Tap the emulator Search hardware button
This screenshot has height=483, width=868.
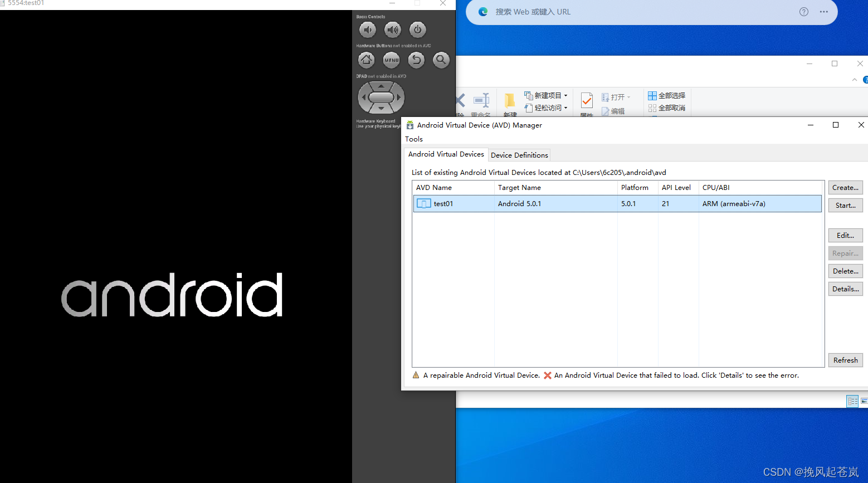[441, 60]
